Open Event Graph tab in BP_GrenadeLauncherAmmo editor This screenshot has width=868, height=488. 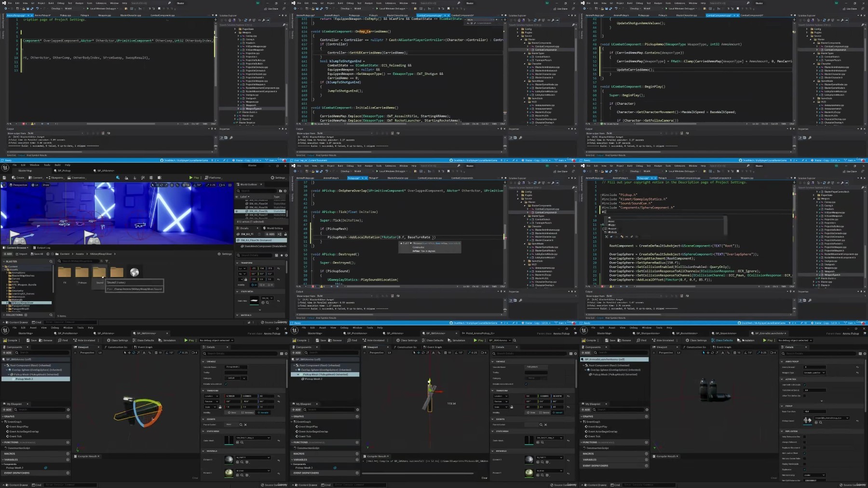pyautogui.click(x=722, y=347)
